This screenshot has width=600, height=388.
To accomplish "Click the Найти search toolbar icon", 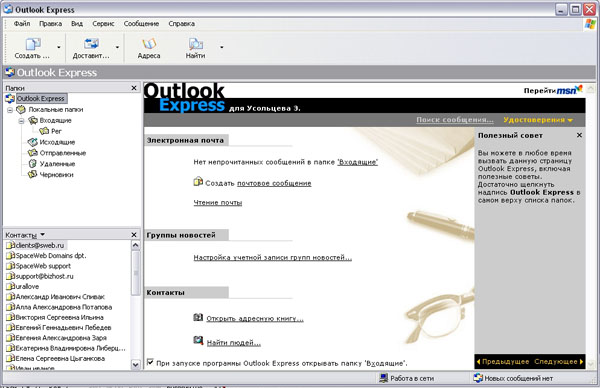I will point(196,44).
